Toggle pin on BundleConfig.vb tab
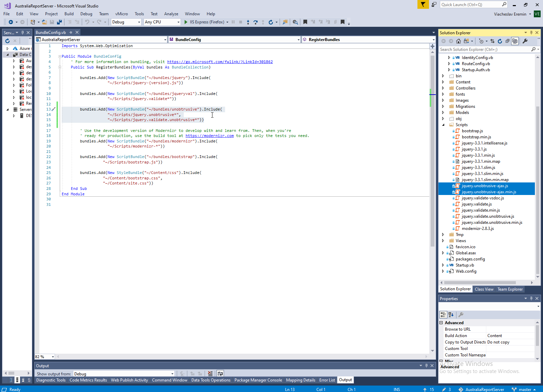The height and width of the screenshot is (392, 543). pyautogui.click(x=71, y=33)
